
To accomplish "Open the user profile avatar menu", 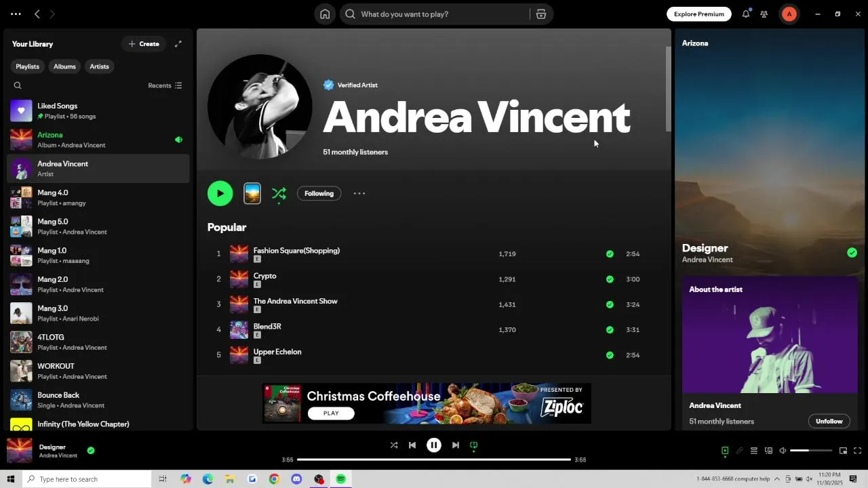I will 789,14.
